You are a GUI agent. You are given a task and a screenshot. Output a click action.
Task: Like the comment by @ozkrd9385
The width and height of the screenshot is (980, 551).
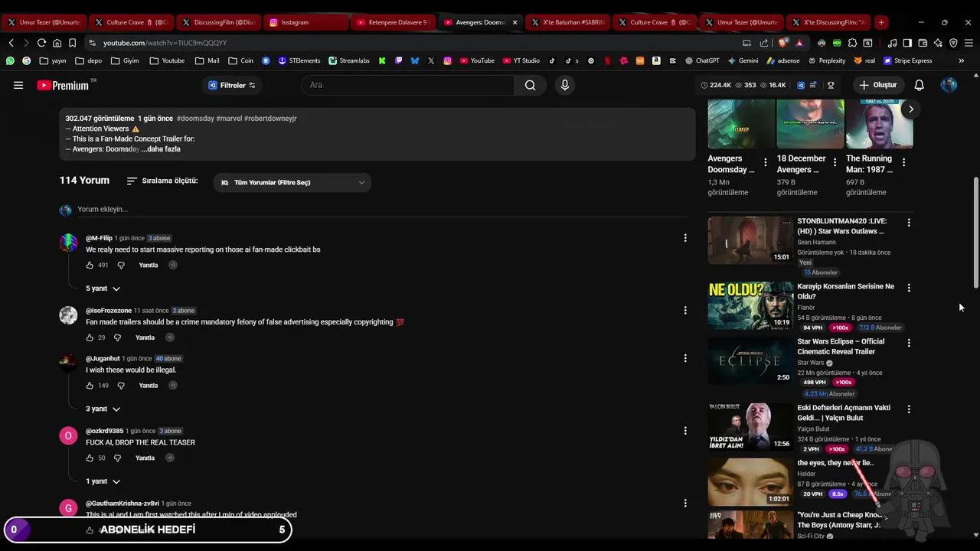pos(90,458)
